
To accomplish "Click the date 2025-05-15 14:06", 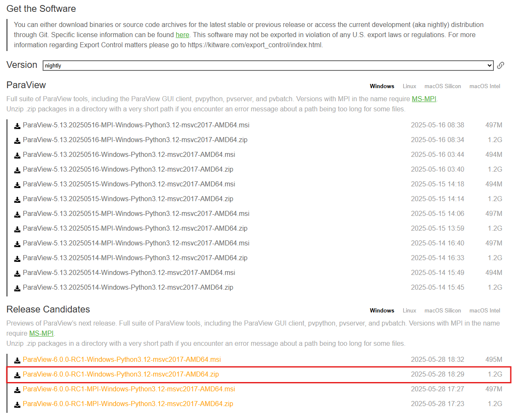I will [x=437, y=213].
